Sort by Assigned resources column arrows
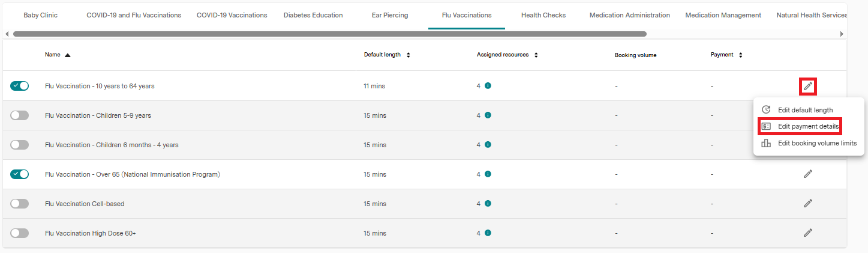The image size is (868, 253). [536, 55]
